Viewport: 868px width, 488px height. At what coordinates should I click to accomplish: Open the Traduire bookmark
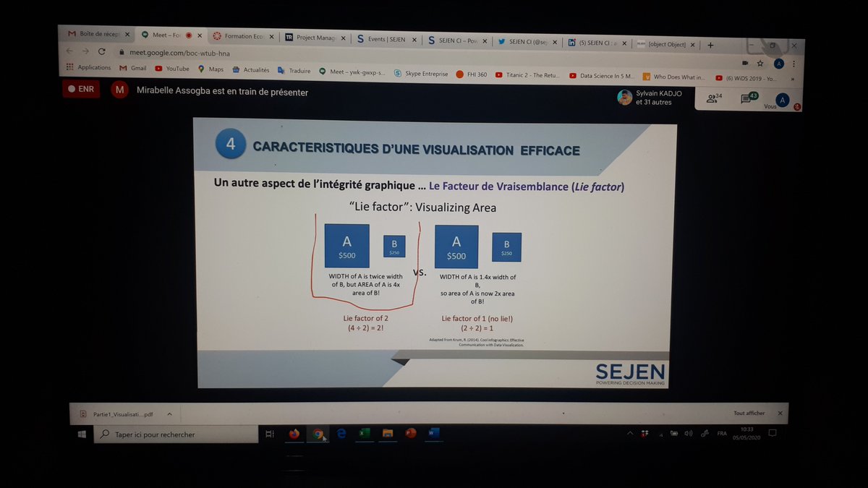click(294, 71)
